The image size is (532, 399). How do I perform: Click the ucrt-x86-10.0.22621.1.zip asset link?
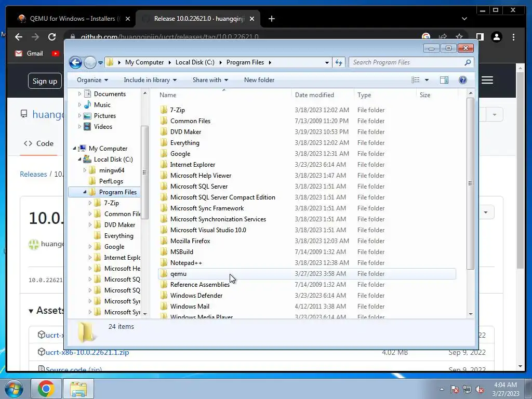[87, 352]
